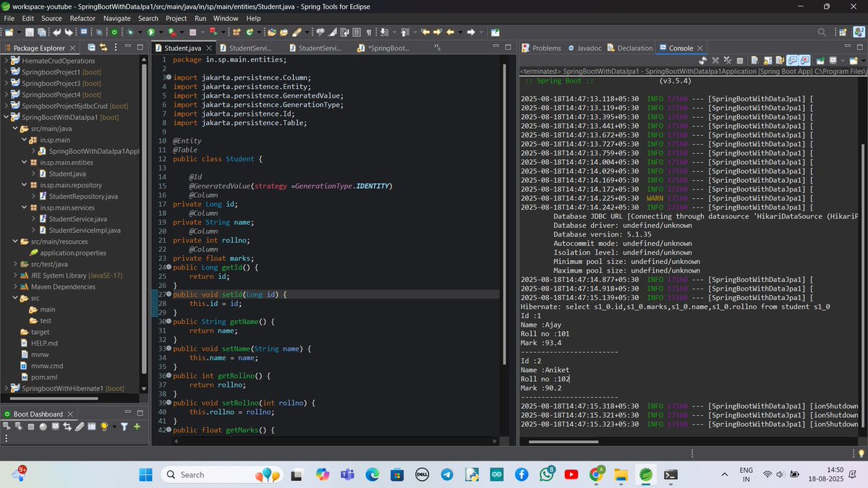Switch to the Javadoc tab
Screen dimensions: 868x488
point(584,48)
